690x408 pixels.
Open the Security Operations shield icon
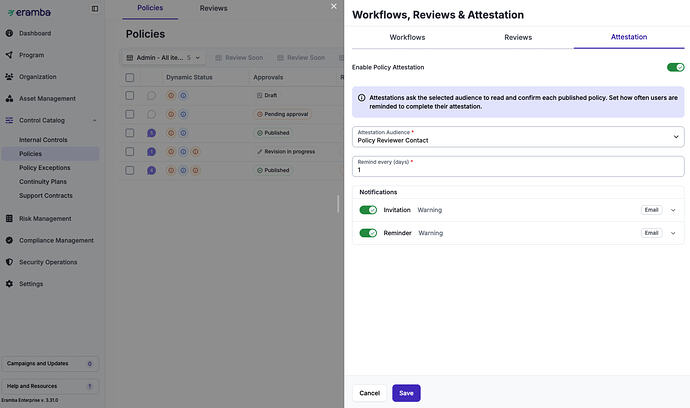coord(9,262)
